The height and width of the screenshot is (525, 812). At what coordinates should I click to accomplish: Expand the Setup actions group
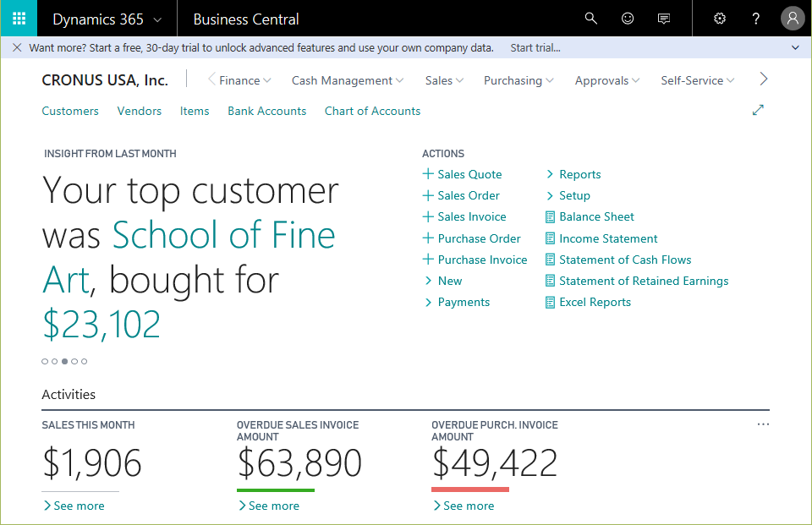(x=568, y=195)
